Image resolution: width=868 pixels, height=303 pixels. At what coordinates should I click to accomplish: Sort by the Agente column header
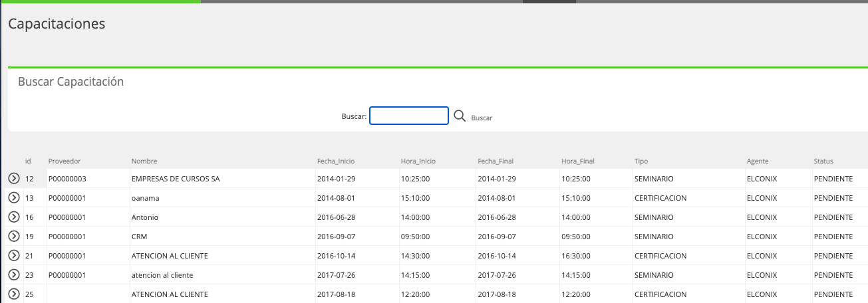point(758,161)
